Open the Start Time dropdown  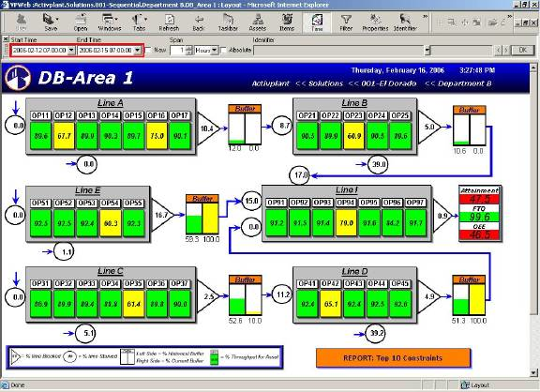pyautogui.click(x=71, y=51)
